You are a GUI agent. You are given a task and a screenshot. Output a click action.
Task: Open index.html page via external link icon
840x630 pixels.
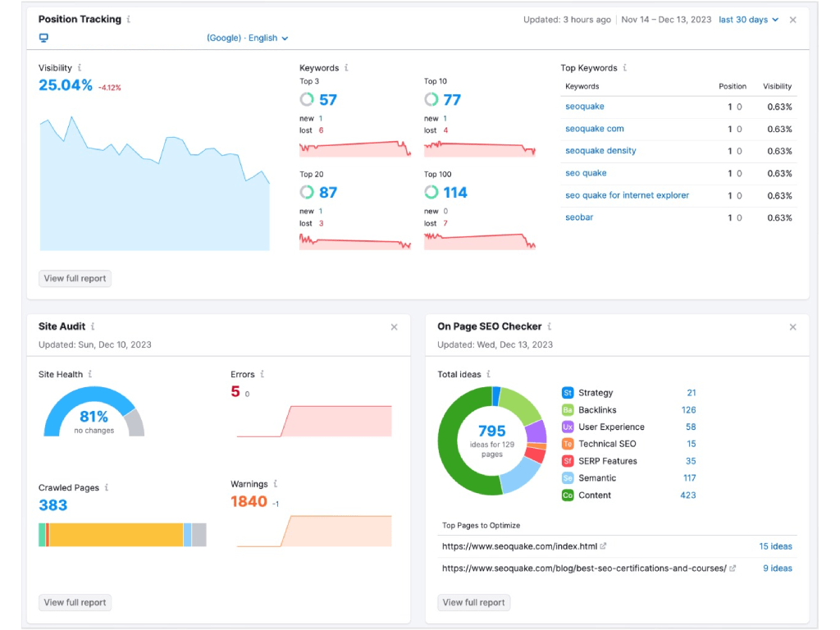click(x=603, y=546)
